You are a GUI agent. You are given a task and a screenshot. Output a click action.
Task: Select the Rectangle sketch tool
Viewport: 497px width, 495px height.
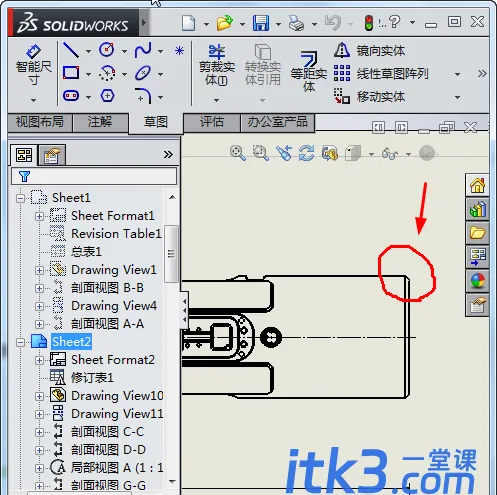click(71, 73)
